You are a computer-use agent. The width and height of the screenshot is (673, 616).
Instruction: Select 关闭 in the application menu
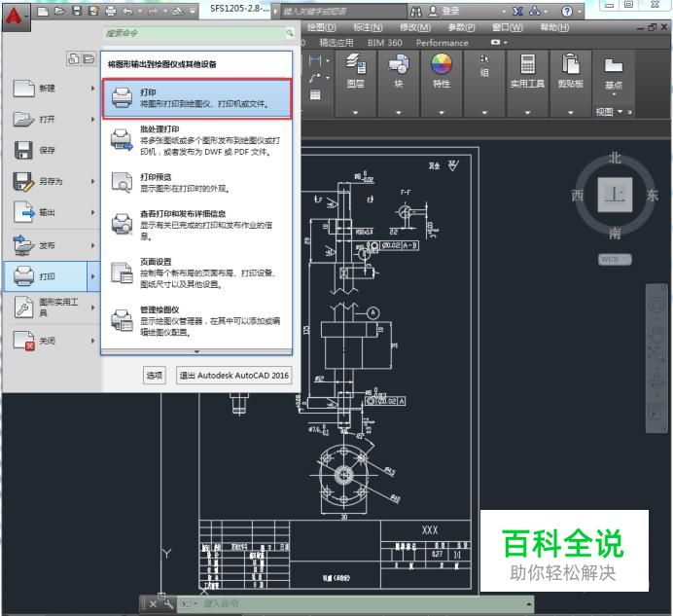52,341
